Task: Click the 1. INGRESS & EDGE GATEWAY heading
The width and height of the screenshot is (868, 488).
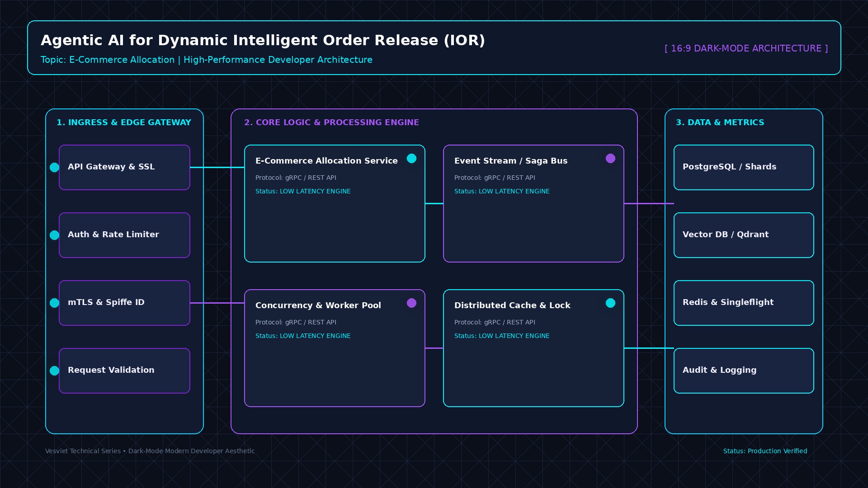Action: point(124,122)
